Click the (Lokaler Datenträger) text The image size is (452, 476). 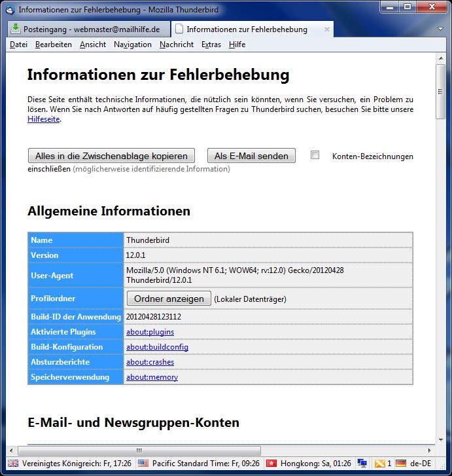[x=250, y=299]
